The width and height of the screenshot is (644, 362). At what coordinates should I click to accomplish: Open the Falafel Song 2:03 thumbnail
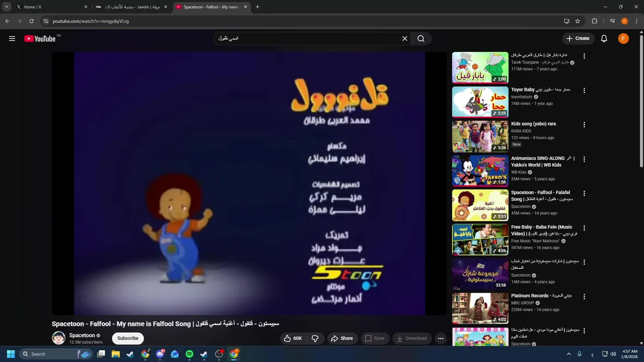coord(480,205)
